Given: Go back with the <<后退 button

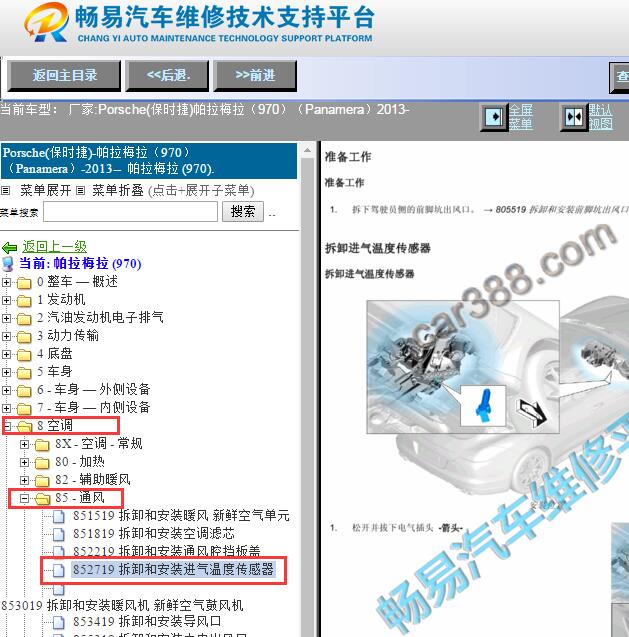Looking at the screenshot, I should [167, 76].
